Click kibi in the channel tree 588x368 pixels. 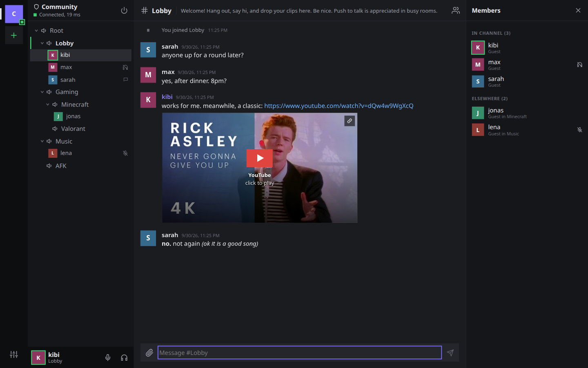coord(81,55)
